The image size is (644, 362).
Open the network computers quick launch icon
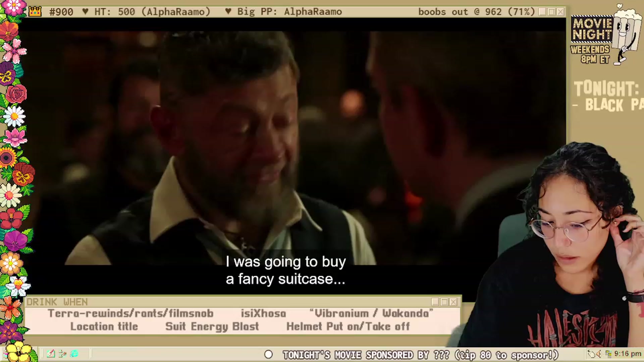62,354
